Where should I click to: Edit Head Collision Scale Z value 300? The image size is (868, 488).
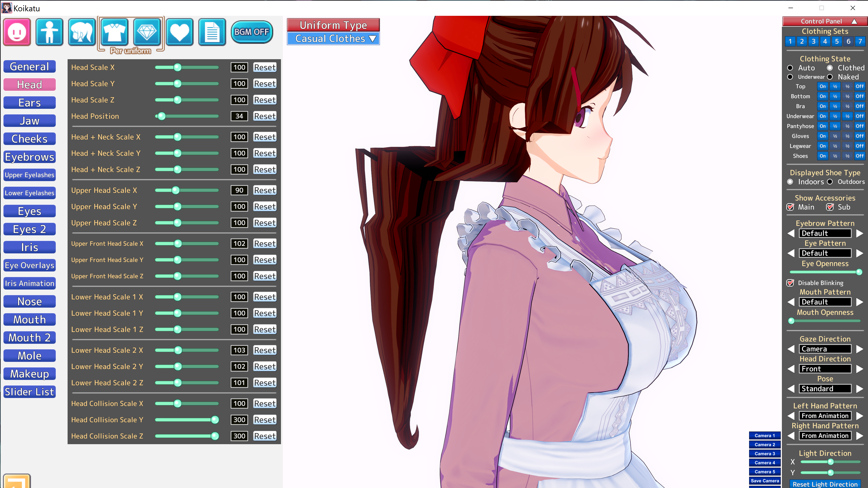(x=239, y=436)
